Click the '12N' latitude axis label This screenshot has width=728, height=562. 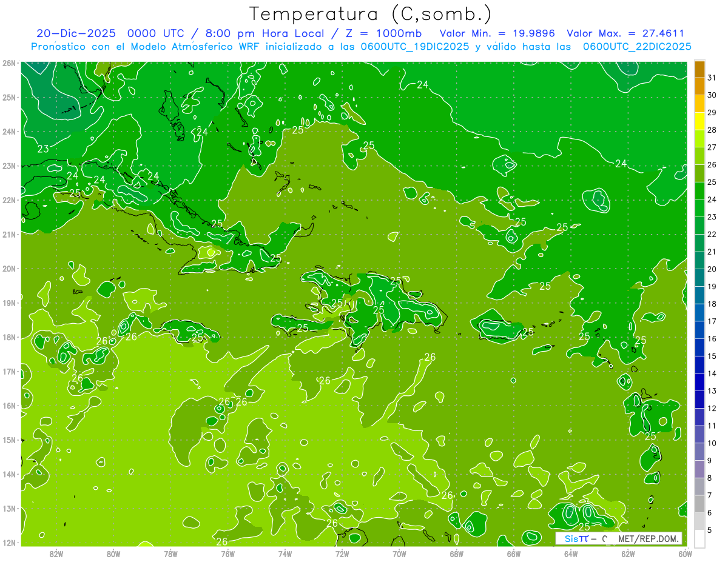(9, 542)
